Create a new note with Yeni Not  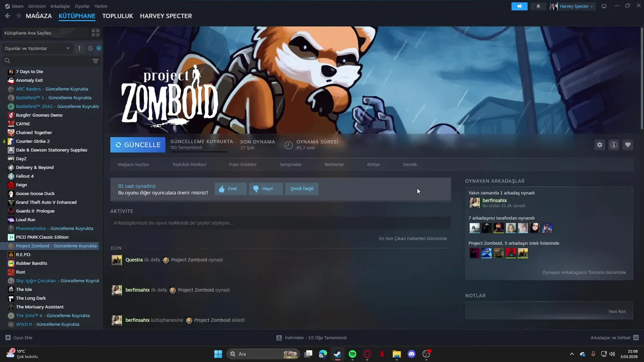pyautogui.click(x=617, y=312)
